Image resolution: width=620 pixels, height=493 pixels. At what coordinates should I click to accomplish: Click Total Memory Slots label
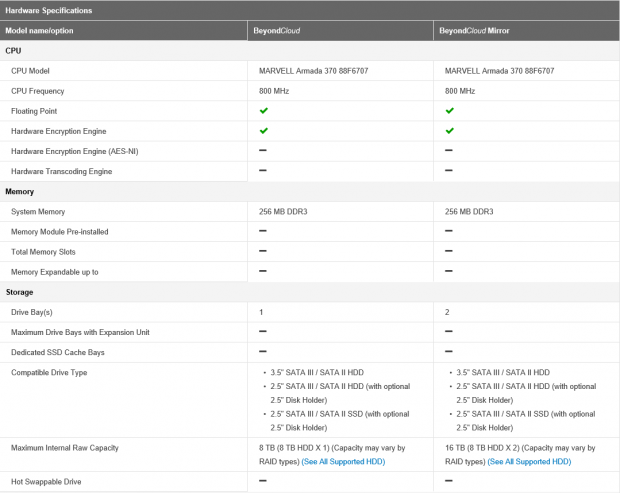coord(43,252)
